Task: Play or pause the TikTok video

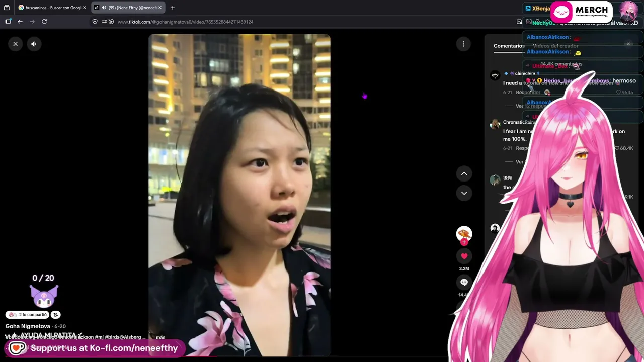Action: (239, 195)
